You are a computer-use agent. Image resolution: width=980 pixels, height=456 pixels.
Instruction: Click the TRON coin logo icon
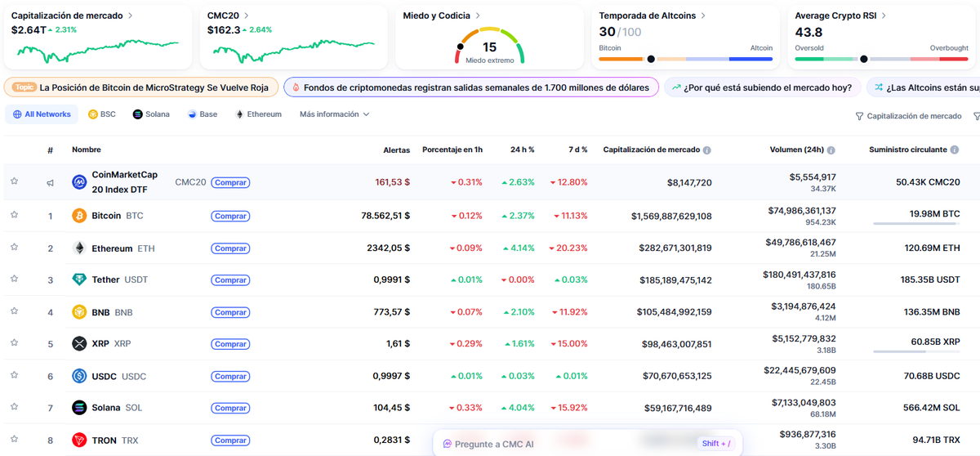(79, 440)
